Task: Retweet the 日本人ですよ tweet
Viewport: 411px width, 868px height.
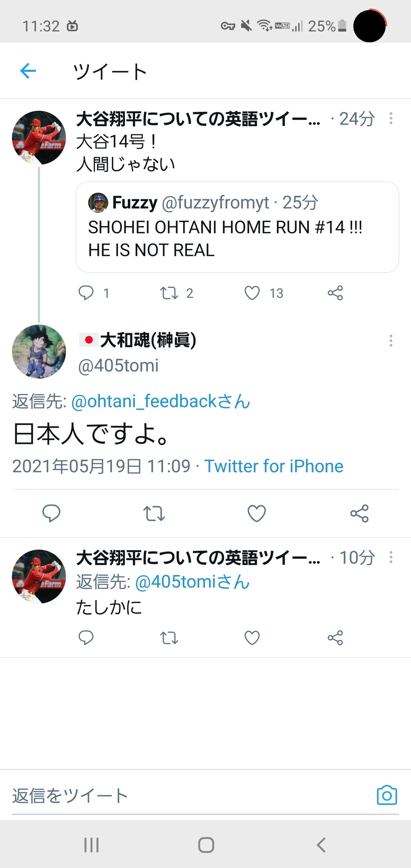Action: coord(154,513)
